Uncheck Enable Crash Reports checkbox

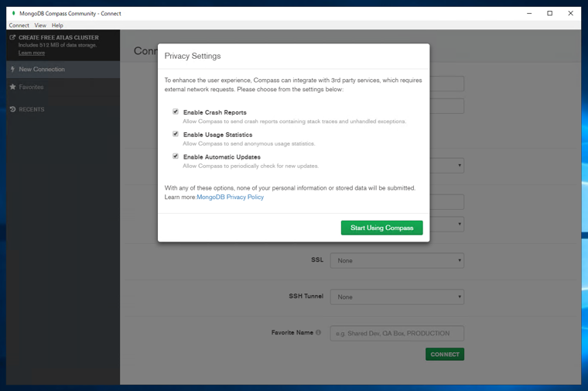tap(175, 111)
